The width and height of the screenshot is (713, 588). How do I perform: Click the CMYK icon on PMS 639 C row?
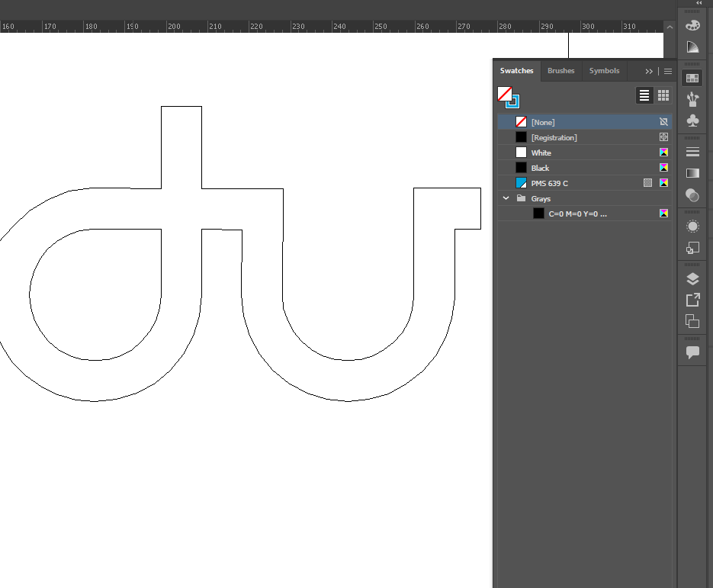[x=663, y=183]
